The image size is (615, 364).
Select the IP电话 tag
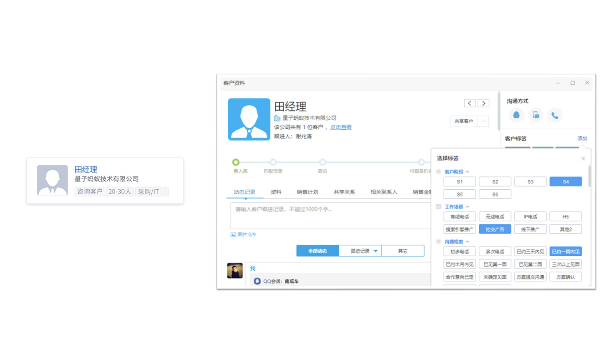coord(530,217)
